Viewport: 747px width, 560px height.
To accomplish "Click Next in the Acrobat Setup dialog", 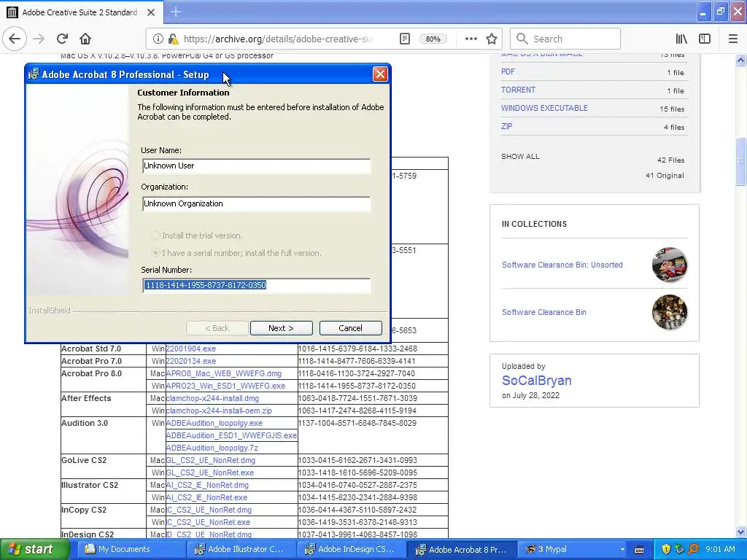I will [281, 328].
